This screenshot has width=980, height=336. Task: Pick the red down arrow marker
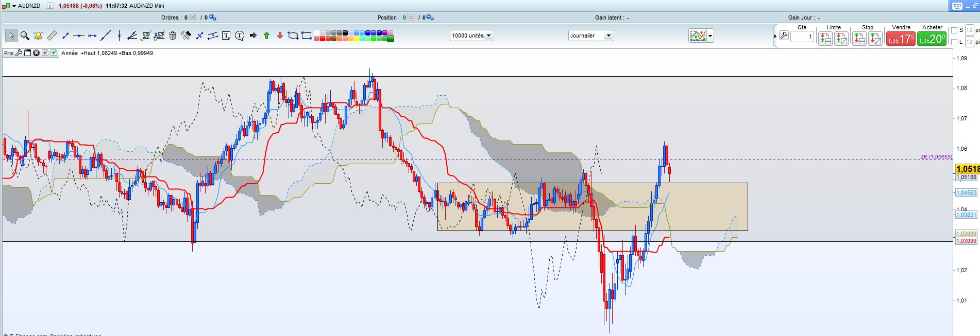click(x=280, y=36)
